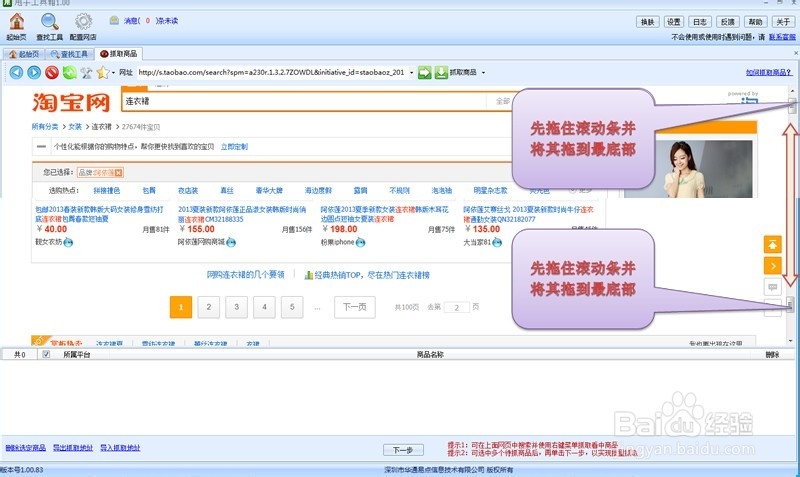Open the 起始页 home icon in top toolbar
The width and height of the screenshot is (800, 477).
pyautogui.click(x=17, y=21)
